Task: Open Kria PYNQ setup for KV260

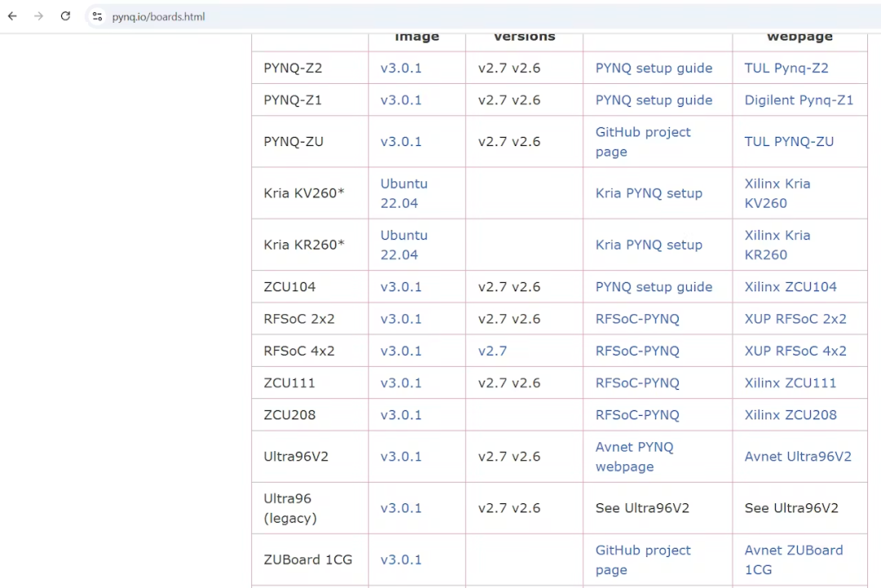Action: tap(649, 193)
